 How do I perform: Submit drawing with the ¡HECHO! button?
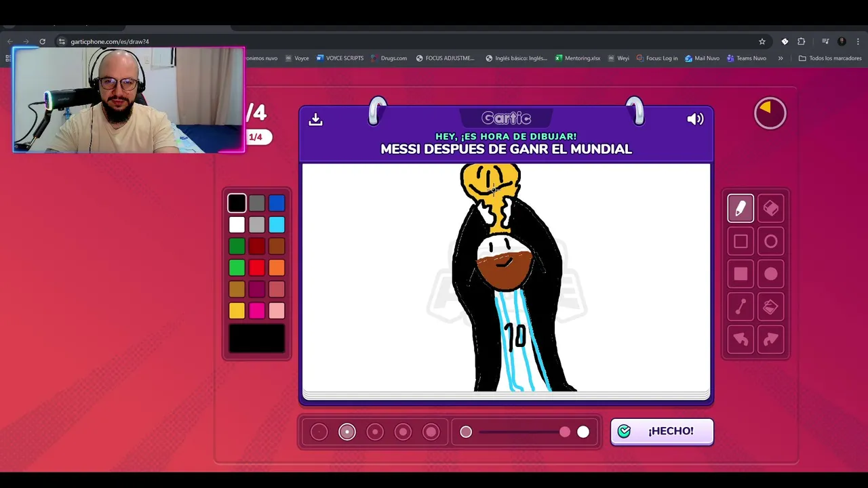pyautogui.click(x=662, y=431)
